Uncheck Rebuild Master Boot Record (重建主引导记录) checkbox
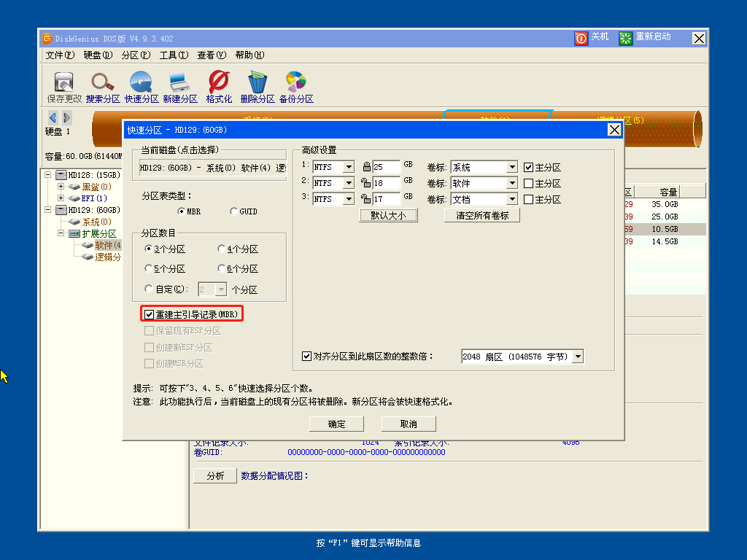Screen dimensions: 747x560 point(150,314)
